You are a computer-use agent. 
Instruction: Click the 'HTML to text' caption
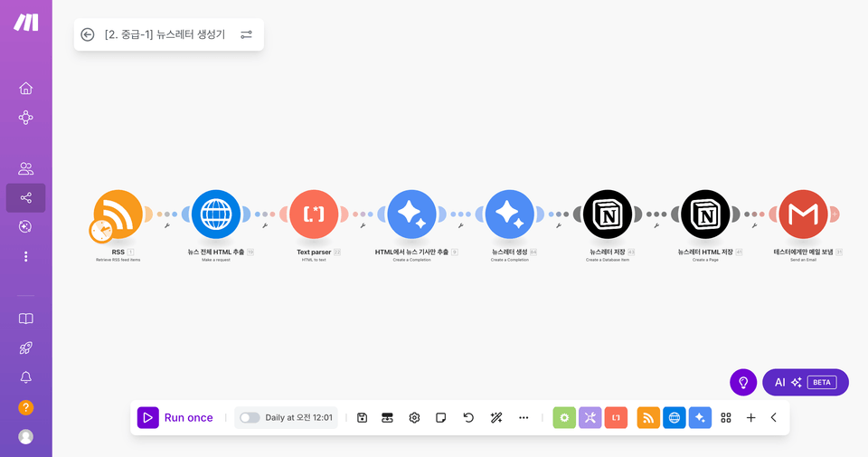pos(314,260)
